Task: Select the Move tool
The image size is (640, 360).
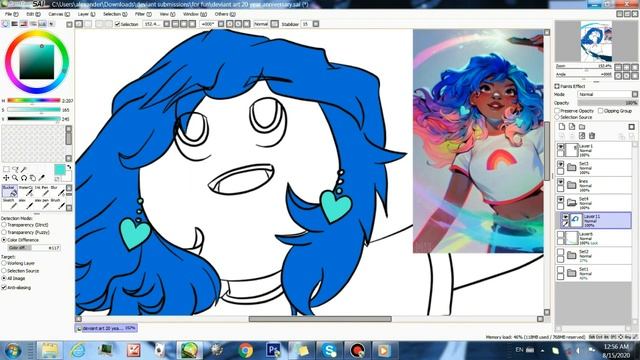Action: (6, 178)
